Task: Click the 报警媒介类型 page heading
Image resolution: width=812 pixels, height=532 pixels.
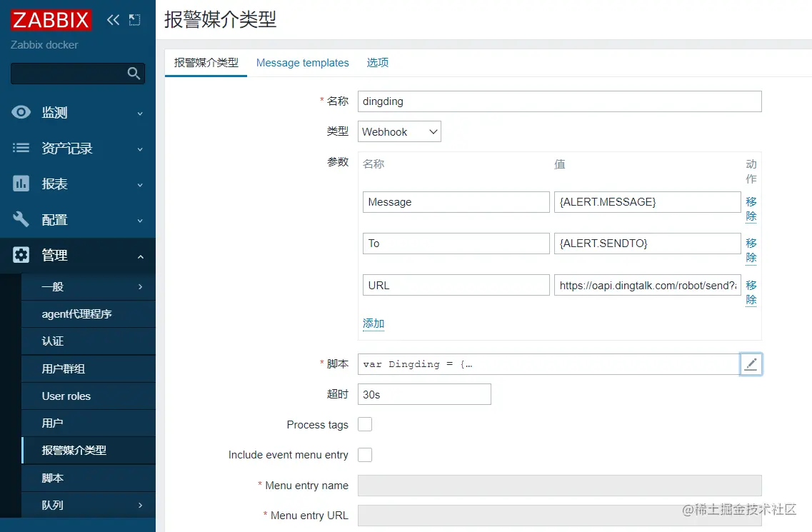Action: coord(220,20)
